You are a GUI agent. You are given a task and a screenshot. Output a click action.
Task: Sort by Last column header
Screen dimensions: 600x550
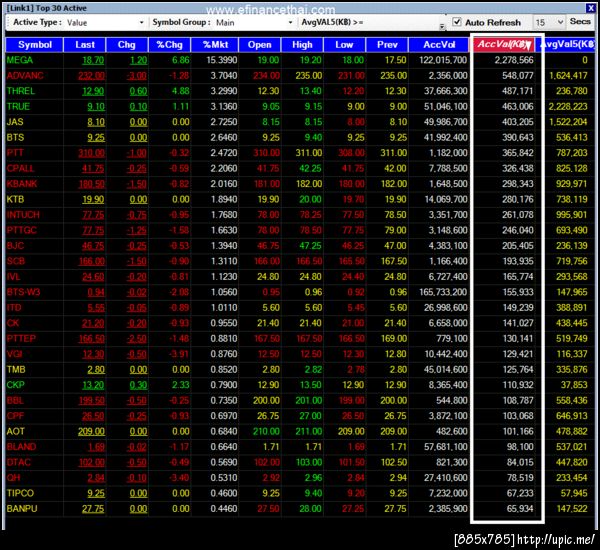click(x=85, y=45)
